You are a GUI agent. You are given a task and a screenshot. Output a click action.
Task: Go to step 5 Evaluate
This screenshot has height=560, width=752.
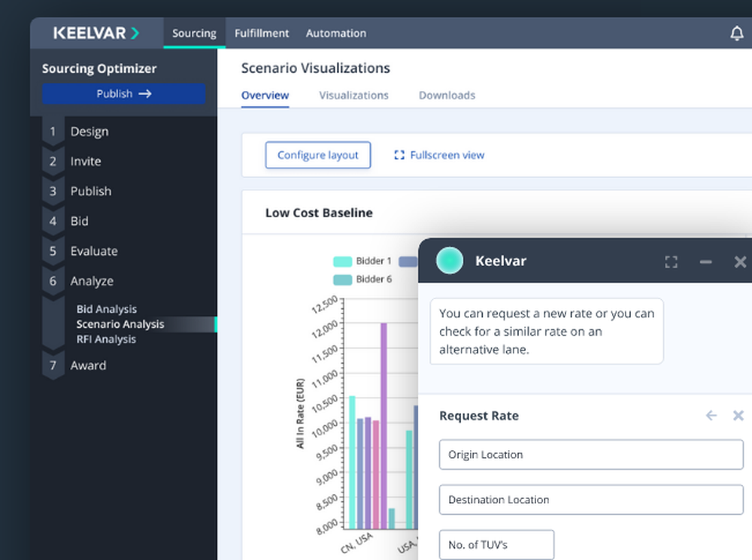point(94,251)
